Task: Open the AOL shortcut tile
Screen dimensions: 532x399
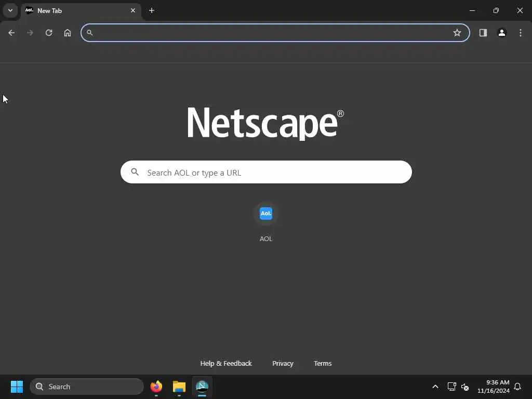Action: 266,214
